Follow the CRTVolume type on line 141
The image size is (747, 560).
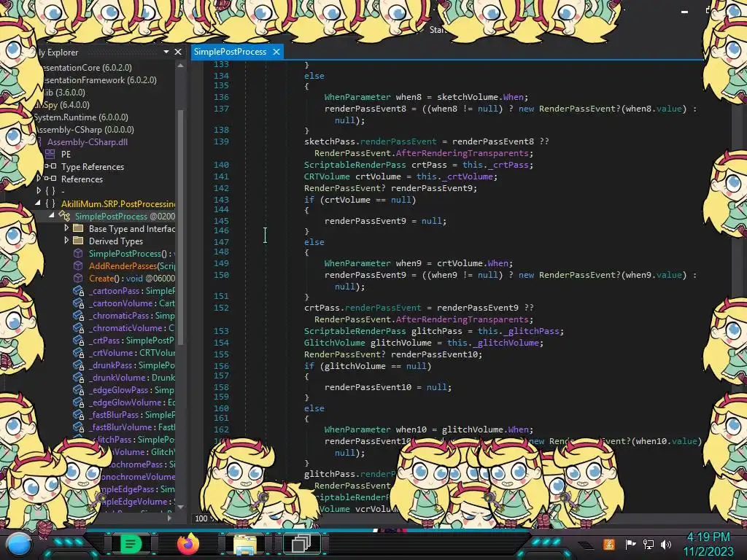point(327,176)
